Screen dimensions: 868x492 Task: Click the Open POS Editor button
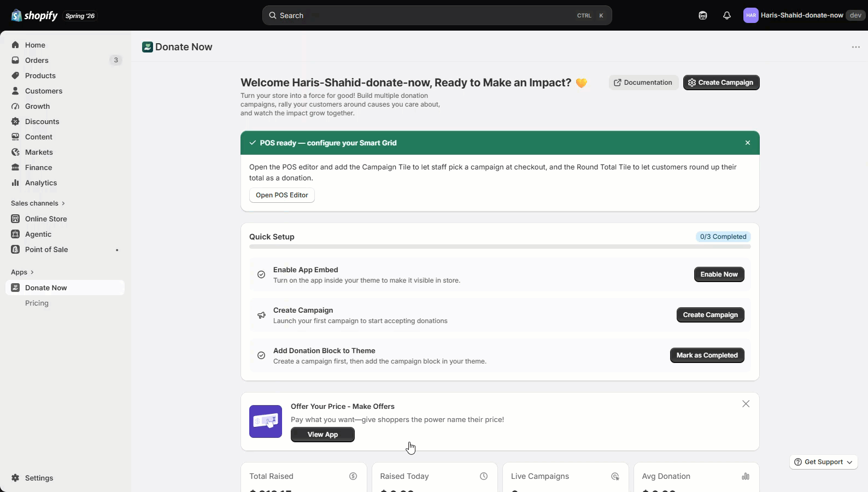[x=282, y=195]
